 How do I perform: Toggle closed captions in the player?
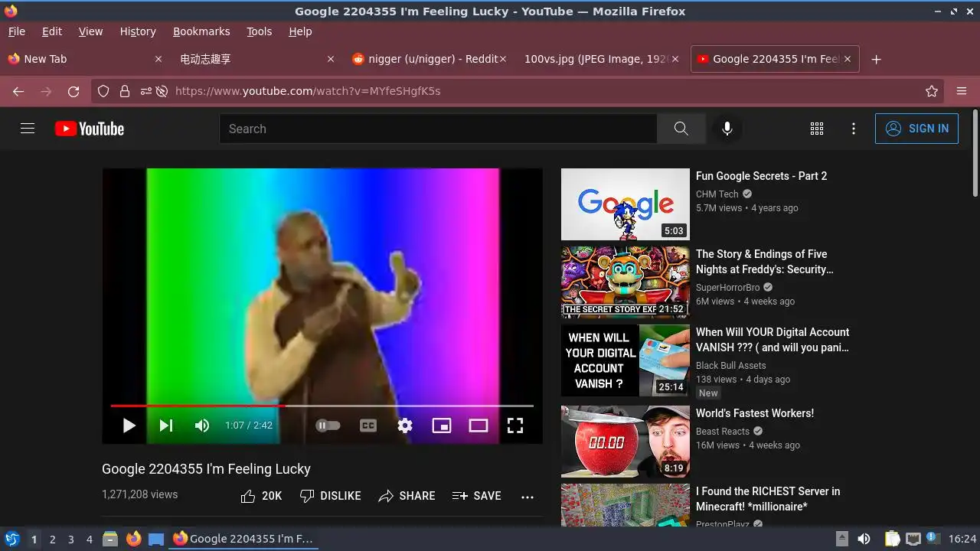tap(368, 425)
